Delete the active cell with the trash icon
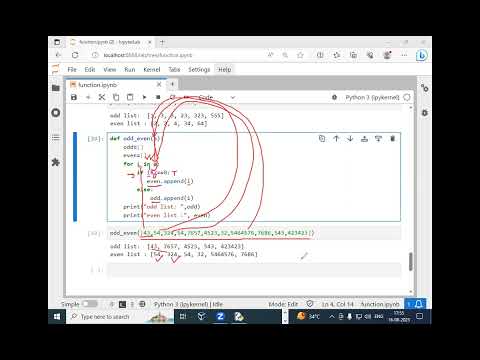 pyautogui.click(x=393, y=139)
